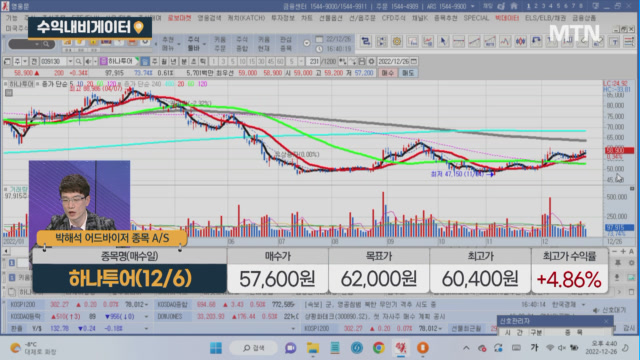Expand the stock code 039130 dropdown
640x360 pixels.
click(70, 61)
